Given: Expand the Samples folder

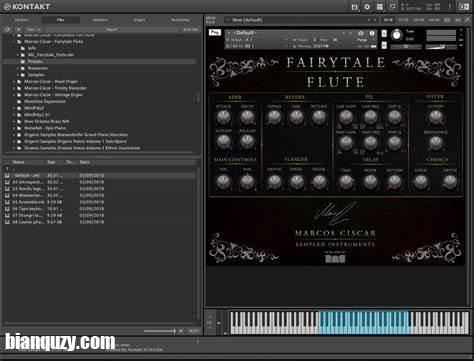Looking at the screenshot, I should (18, 75).
